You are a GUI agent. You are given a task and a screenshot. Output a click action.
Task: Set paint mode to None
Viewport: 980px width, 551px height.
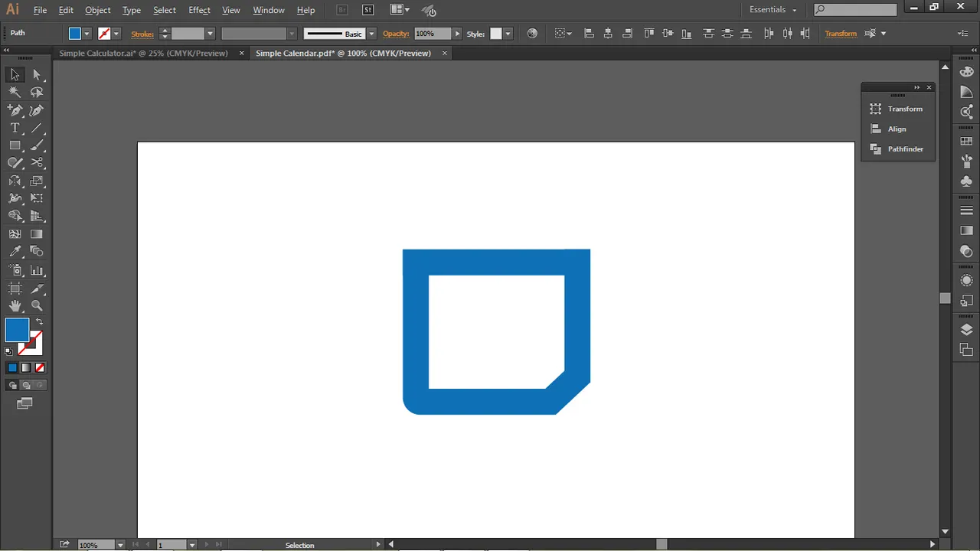pos(40,368)
